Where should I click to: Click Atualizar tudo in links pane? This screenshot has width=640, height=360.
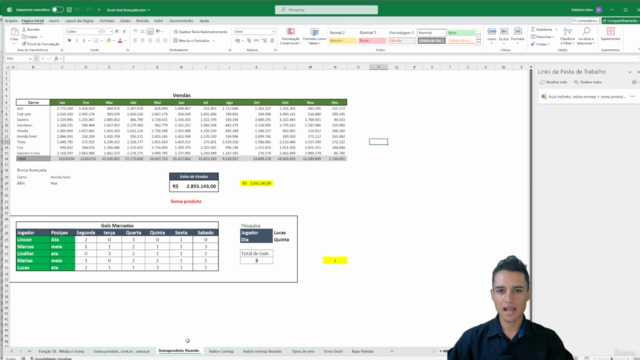coord(553,82)
